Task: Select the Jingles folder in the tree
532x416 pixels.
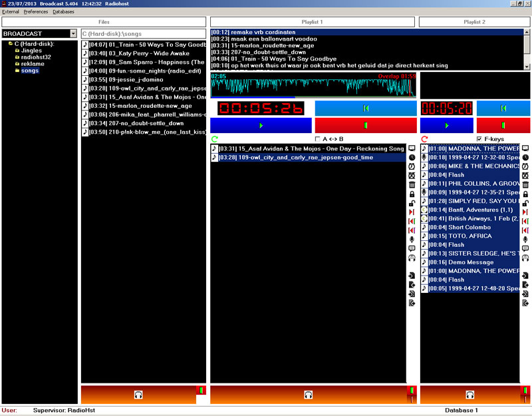Action: pyautogui.click(x=31, y=51)
